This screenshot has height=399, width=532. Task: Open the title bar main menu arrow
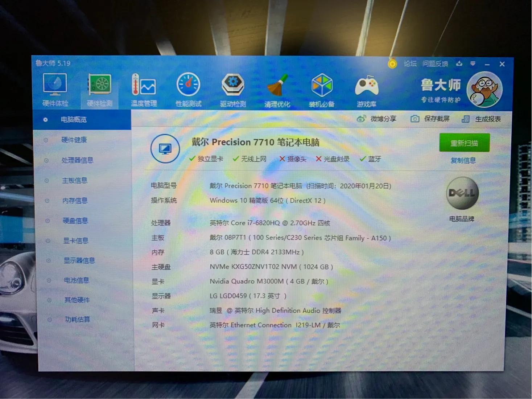click(x=473, y=64)
